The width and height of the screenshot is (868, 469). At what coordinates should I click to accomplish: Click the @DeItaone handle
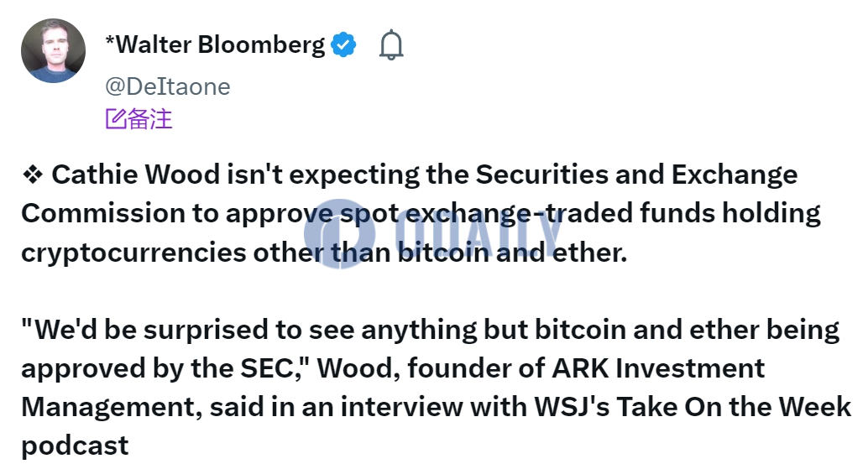[x=168, y=86]
